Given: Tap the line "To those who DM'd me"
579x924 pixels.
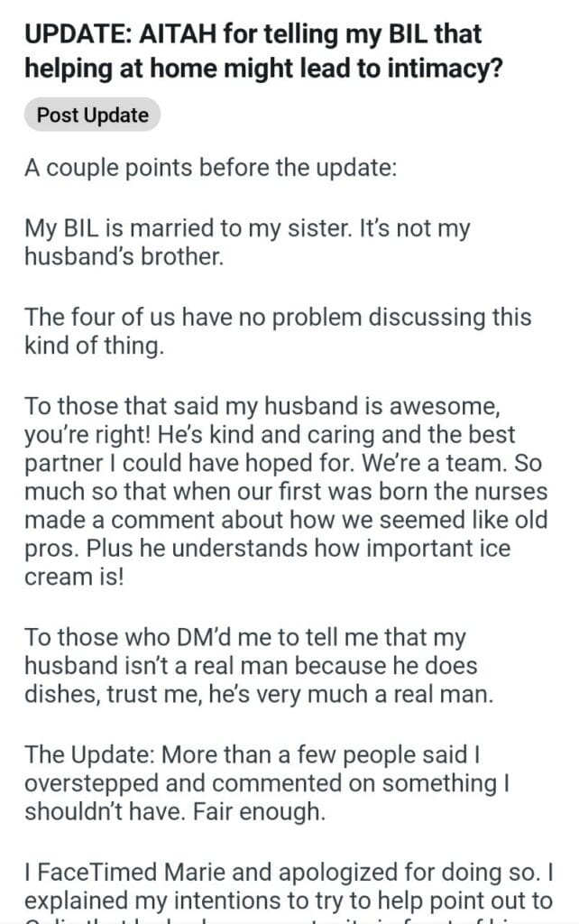Looking at the screenshot, I should (x=245, y=637).
